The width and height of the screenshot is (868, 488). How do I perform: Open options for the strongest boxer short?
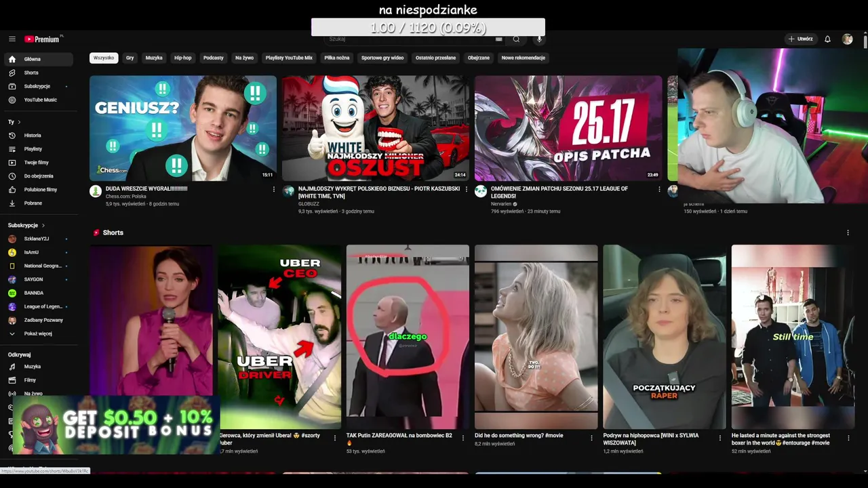click(x=848, y=438)
